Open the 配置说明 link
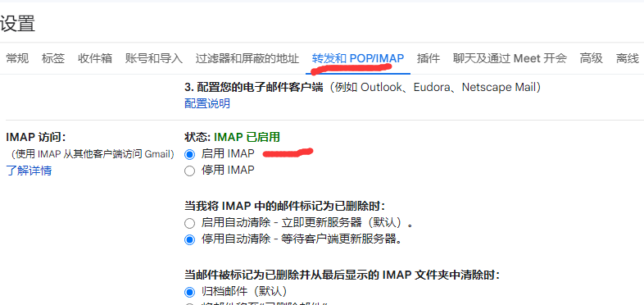644x305 pixels. (x=207, y=103)
